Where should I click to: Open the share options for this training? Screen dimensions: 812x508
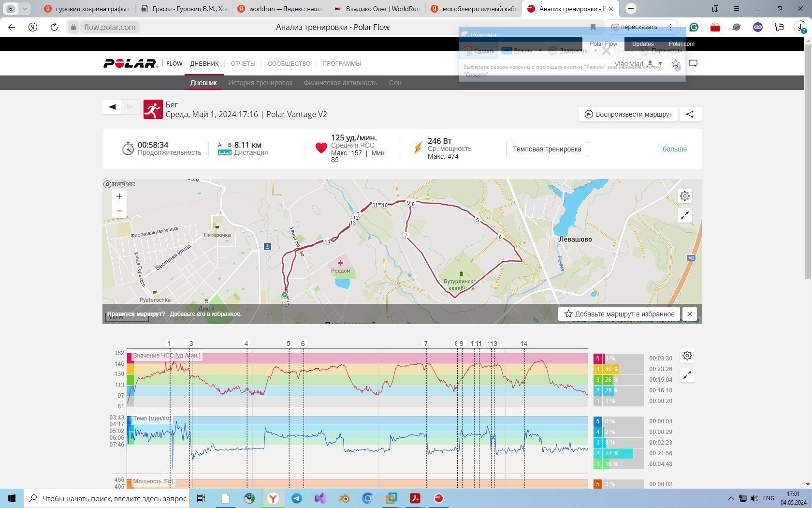[x=690, y=114]
